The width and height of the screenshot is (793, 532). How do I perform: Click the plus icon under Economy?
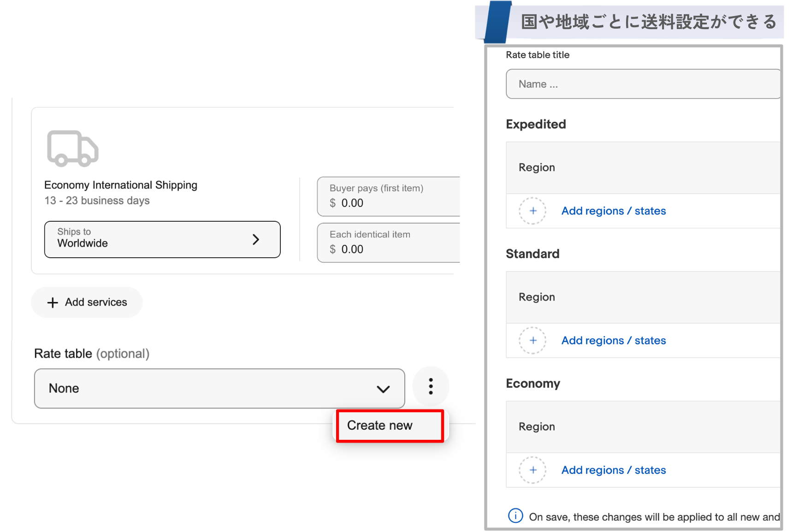click(x=533, y=470)
